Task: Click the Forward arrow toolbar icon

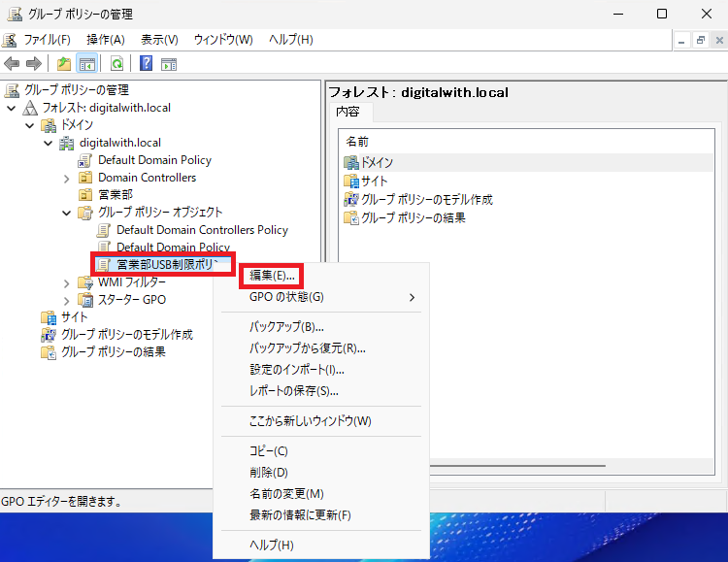Action: [x=33, y=64]
